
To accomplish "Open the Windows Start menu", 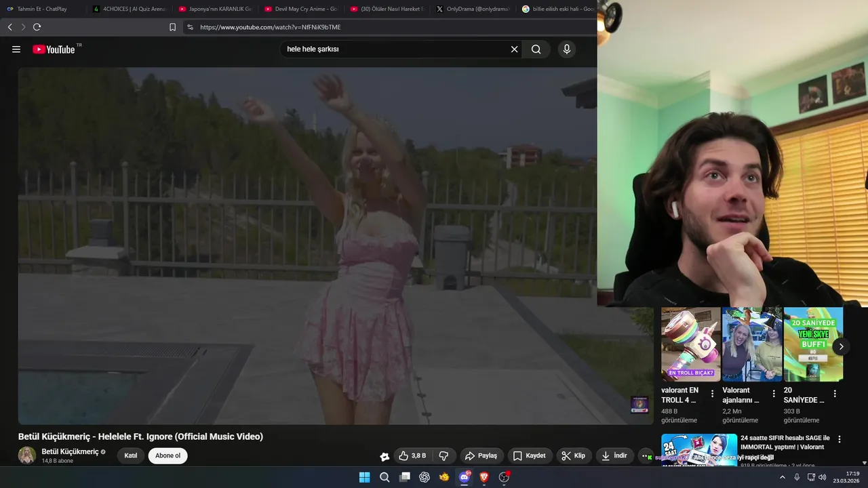I will coord(364,477).
